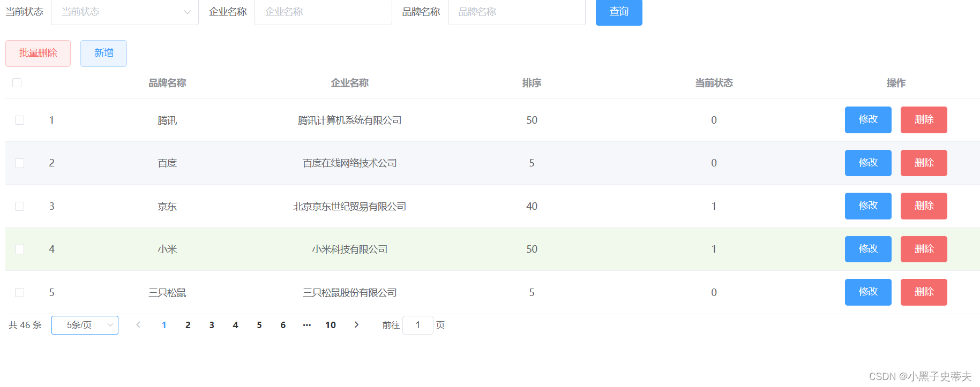Open the 5条/页 page size dropdown
980x387 pixels.
pos(85,325)
